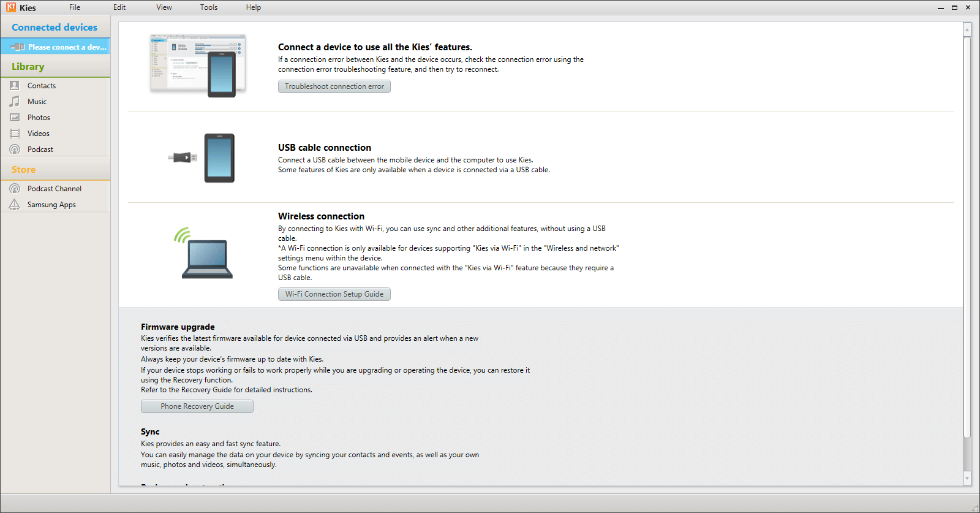Viewport: 980px width, 513px height.
Task: Click the 'Sync' heading
Action: (x=150, y=432)
